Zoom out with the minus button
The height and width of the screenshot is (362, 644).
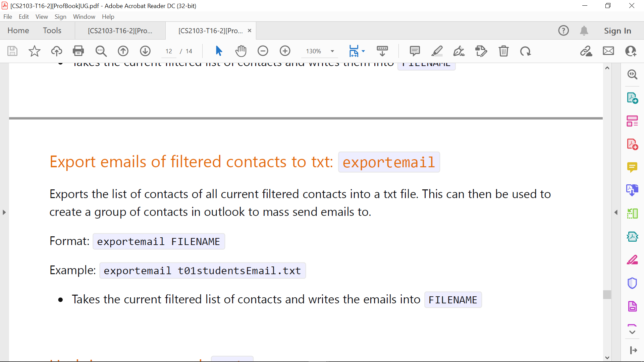click(x=263, y=51)
